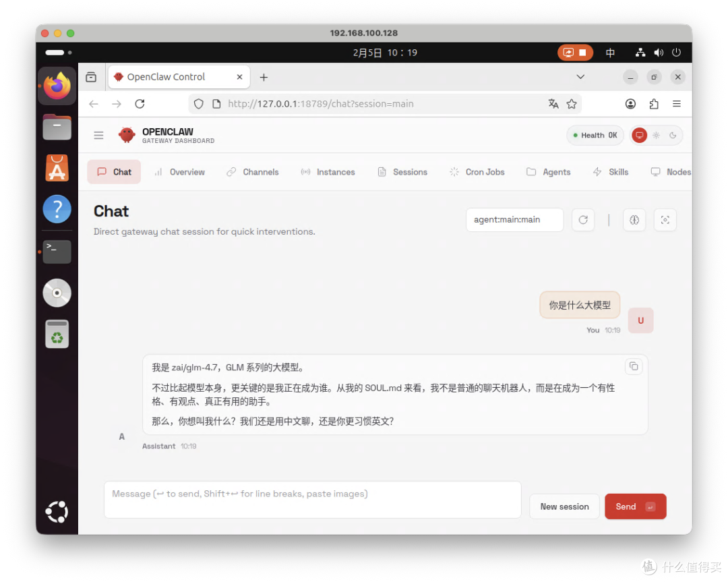Open a new browser tab
This screenshot has width=728, height=582.
tap(264, 77)
